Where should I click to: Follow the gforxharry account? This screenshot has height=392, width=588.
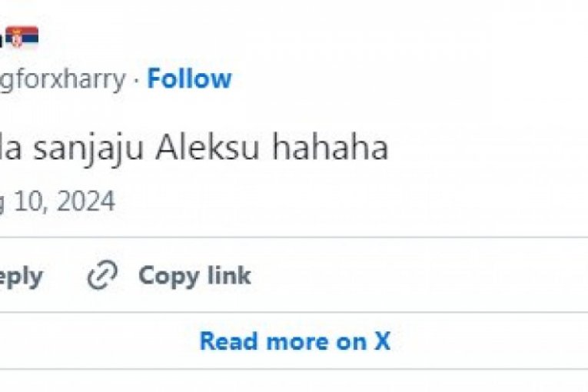(x=189, y=78)
